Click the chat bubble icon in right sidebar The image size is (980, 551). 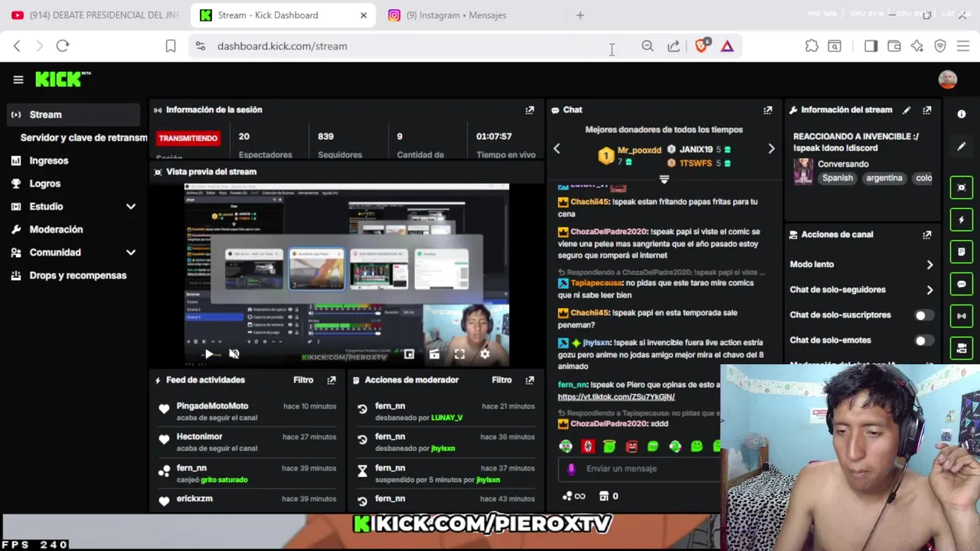(x=962, y=284)
